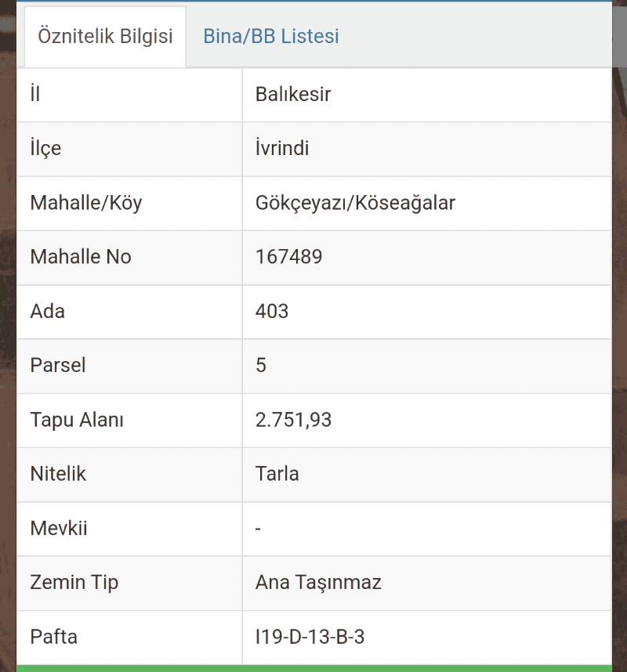Click the İvrindi district value
Screen dimensions: 627x672
[x=282, y=148]
